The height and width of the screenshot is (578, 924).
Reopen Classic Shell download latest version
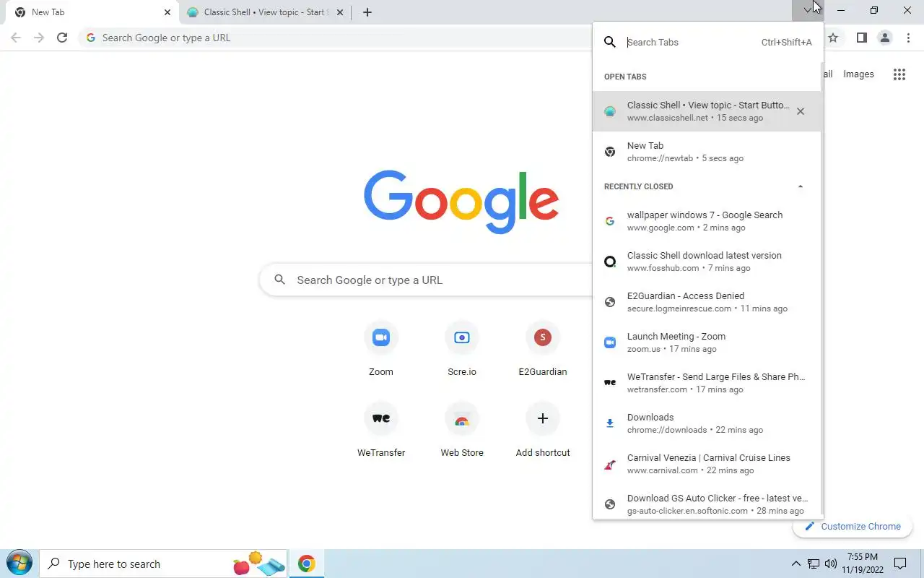(707, 262)
